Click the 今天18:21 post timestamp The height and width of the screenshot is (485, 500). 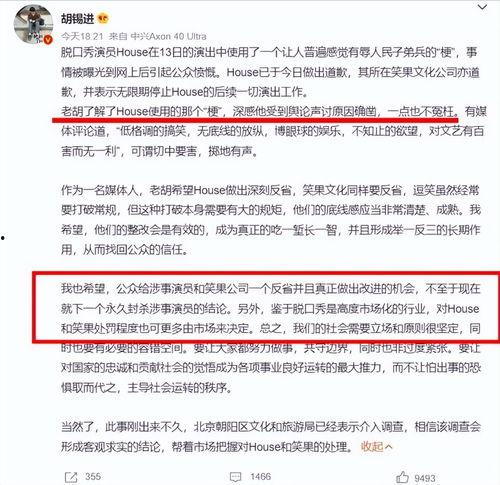82,36
